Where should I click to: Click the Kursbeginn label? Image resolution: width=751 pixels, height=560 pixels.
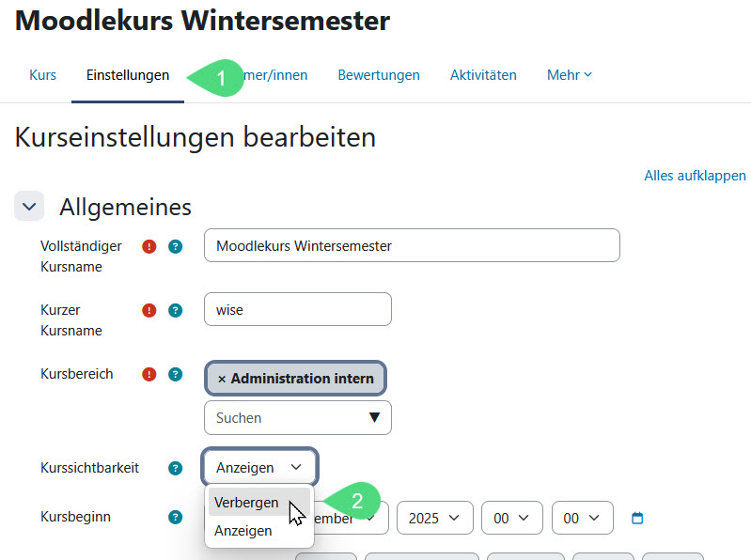point(75,517)
